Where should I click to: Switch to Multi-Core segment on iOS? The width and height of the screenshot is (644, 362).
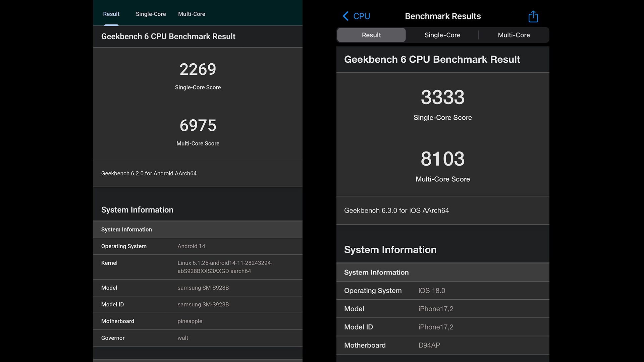pos(514,35)
